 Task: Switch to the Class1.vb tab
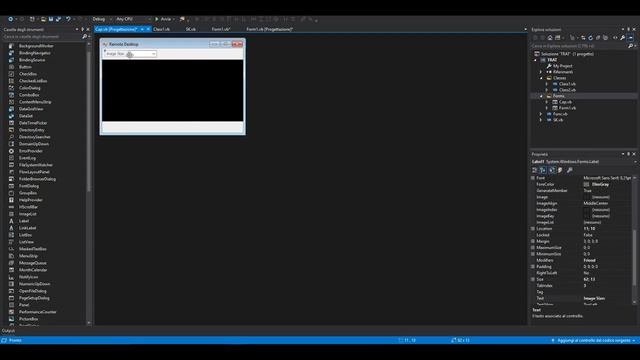point(161,29)
